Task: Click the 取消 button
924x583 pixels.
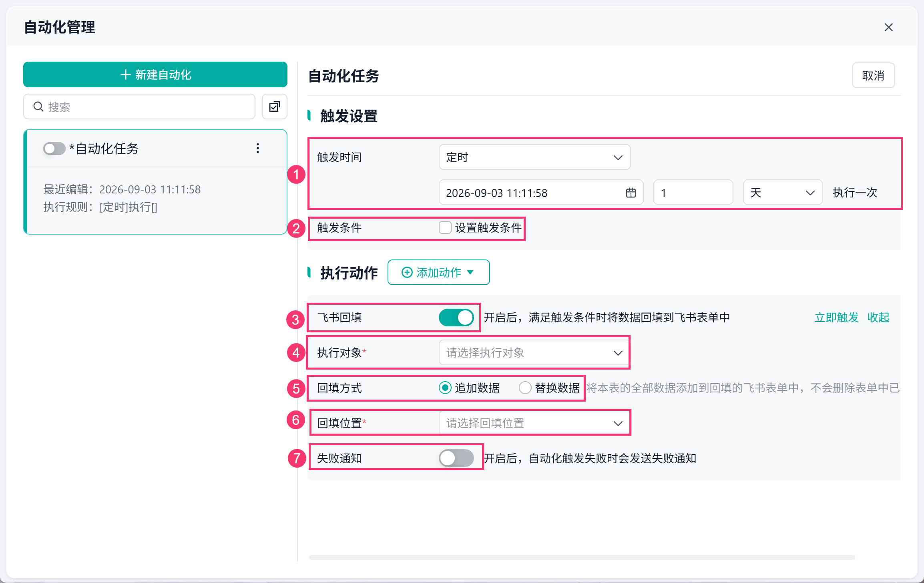Action: click(873, 75)
